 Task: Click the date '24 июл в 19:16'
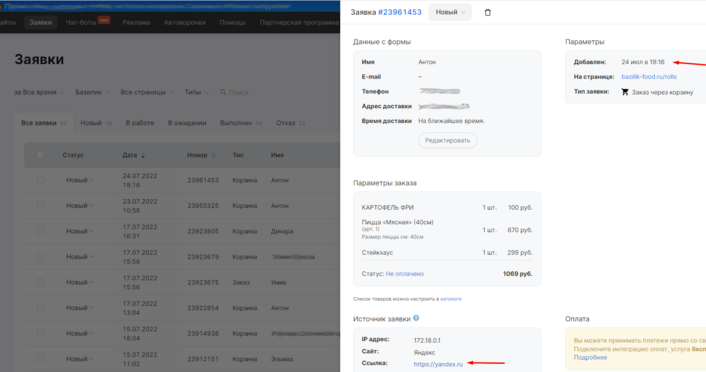point(643,62)
